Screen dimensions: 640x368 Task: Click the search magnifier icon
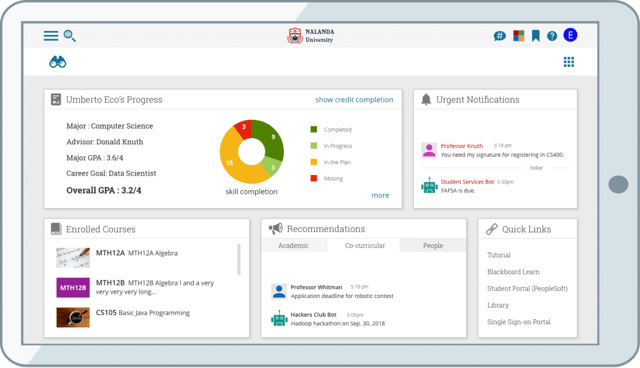click(x=70, y=36)
